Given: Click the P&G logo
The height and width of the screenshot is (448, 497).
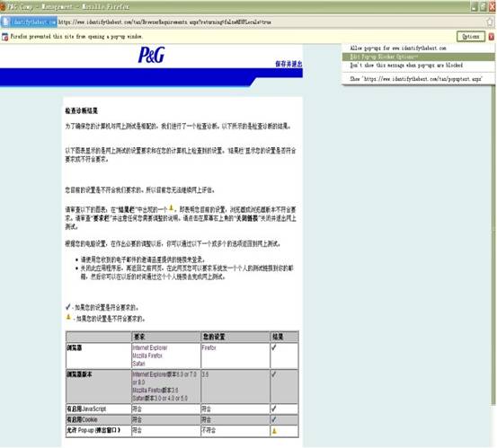Looking at the screenshot, I should coord(152,55).
